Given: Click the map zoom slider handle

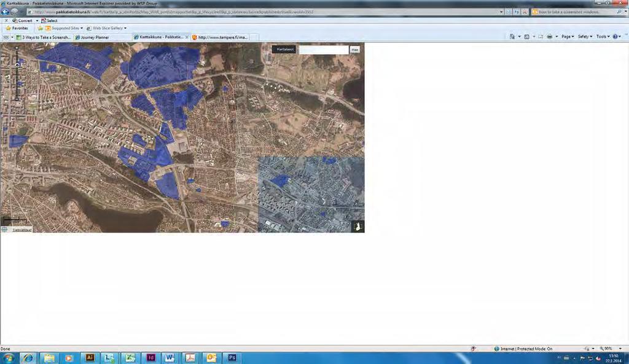Looking at the screenshot, I should click(x=17, y=64).
